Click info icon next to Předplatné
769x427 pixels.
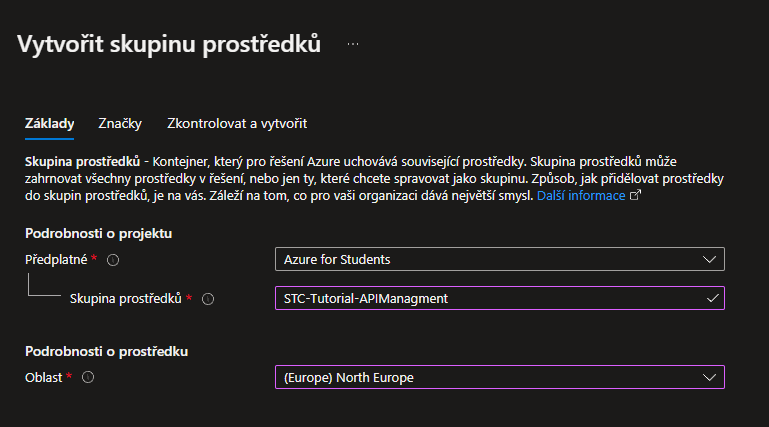tap(113, 260)
